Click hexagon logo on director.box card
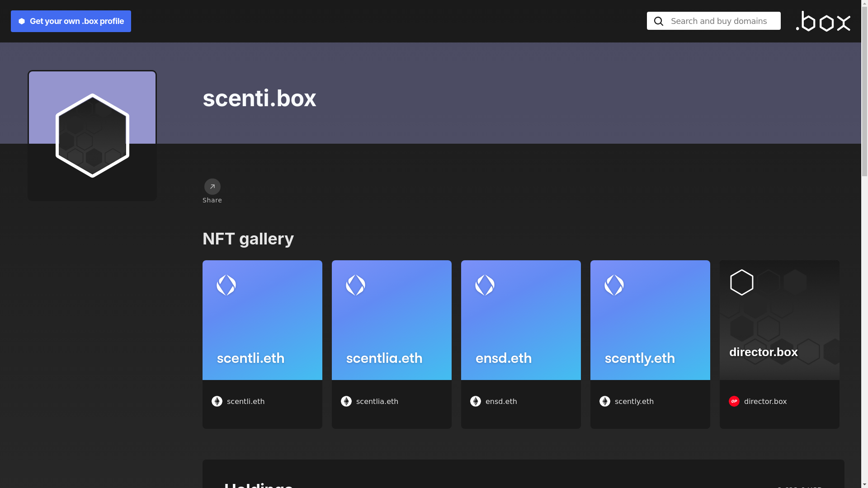Image resolution: width=868 pixels, height=488 pixels. [x=742, y=282]
